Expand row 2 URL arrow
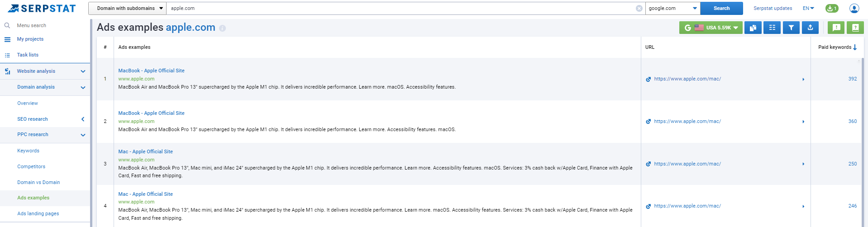This screenshot has width=868, height=227. point(803,122)
